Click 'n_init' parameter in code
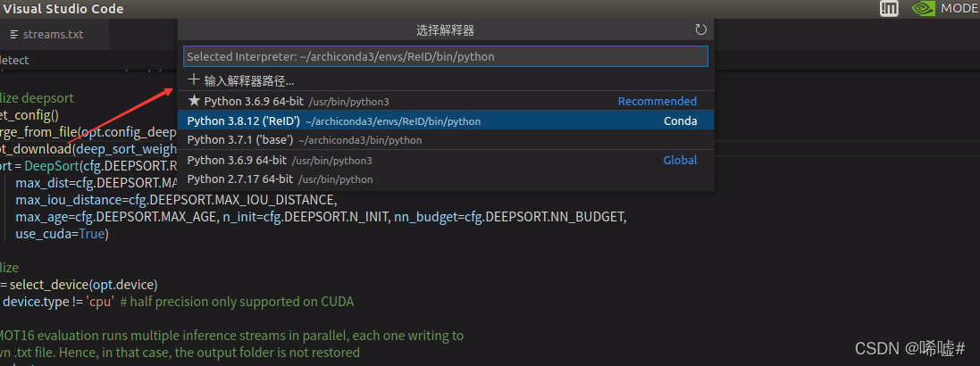980x366 pixels. [x=239, y=217]
